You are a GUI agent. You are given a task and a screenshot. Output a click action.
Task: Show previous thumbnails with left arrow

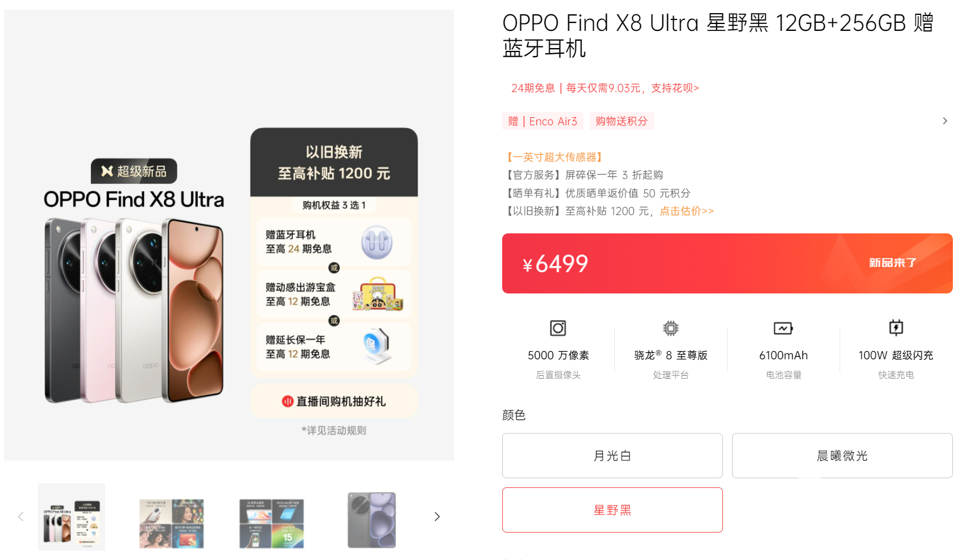[x=21, y=517]
